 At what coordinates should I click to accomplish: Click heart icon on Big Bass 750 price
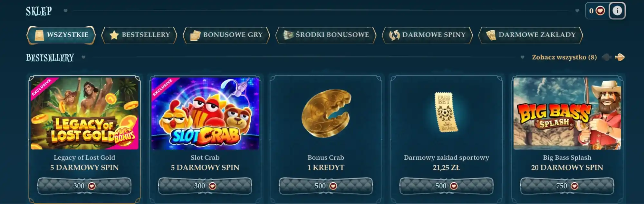574,186
